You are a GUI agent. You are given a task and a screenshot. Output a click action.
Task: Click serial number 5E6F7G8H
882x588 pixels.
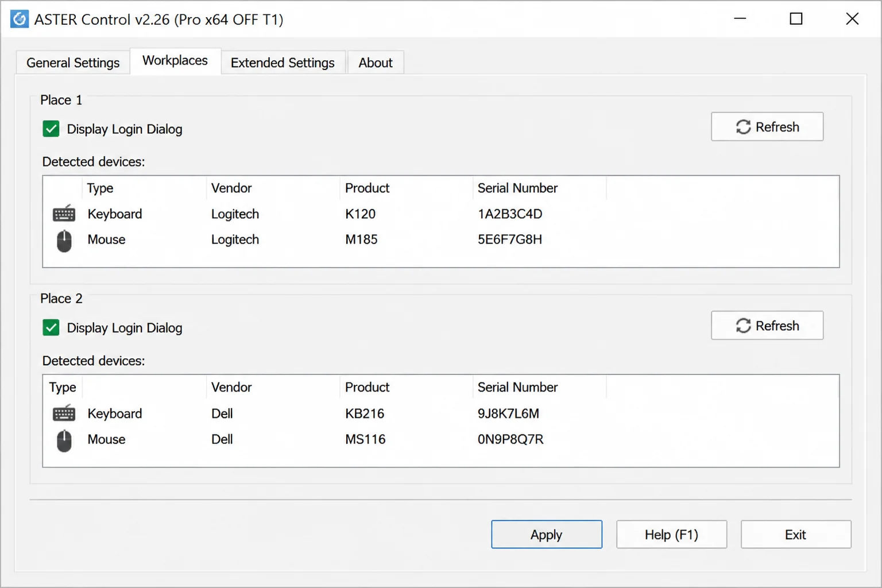[510, 239]
